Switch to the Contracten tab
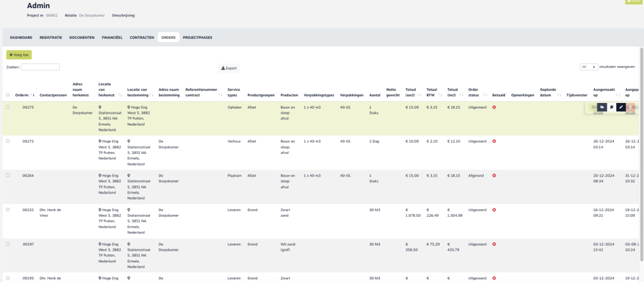The width and height of the screenshot is (644, 282). click(x=142, y=37)
